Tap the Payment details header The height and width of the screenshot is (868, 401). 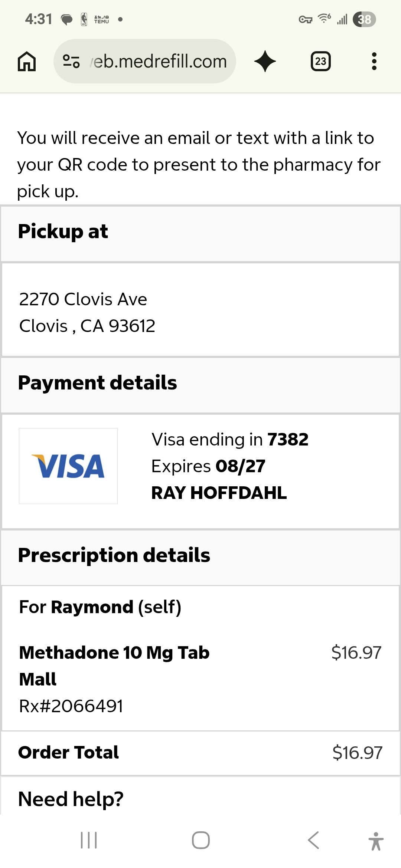tap(200, 385)
